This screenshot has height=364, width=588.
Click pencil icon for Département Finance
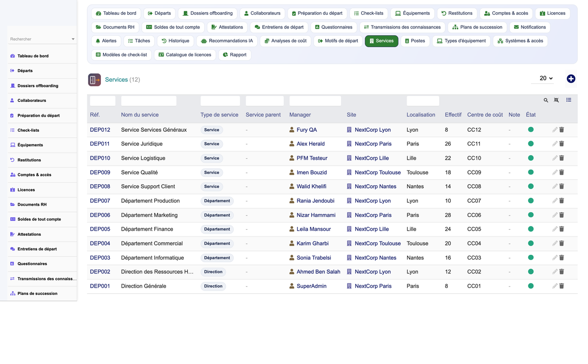pos(555,229)
